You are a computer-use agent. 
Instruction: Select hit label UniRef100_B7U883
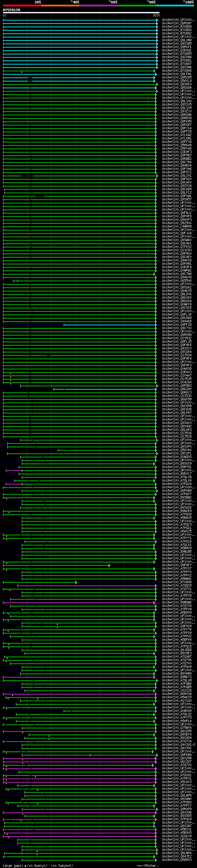click(x=177, y=30)
